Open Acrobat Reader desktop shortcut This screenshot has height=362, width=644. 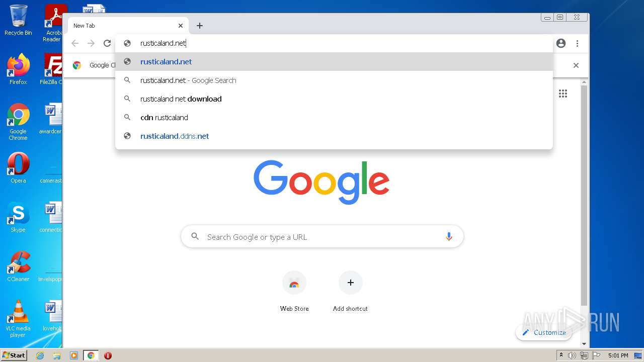click(54, 23)
